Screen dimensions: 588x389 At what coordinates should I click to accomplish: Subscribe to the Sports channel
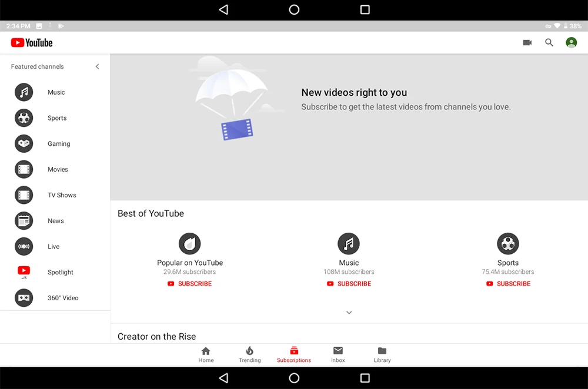[x=508, y=284]
